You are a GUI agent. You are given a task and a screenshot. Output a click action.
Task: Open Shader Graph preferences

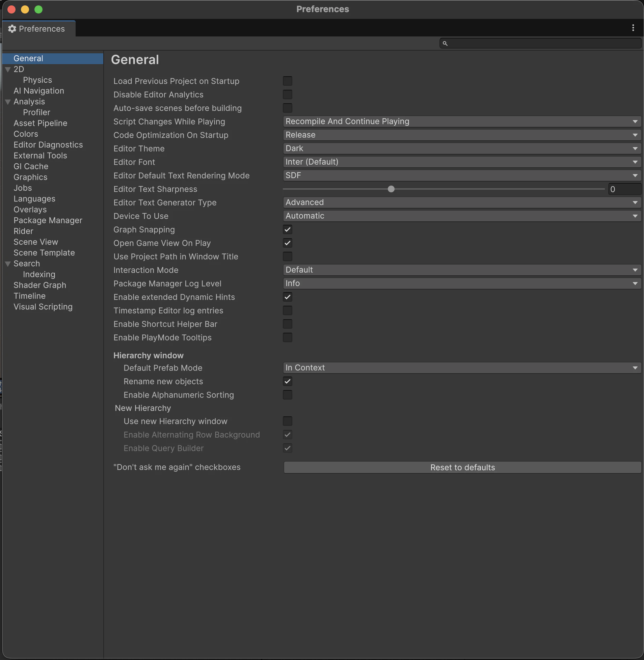(x=40, y=286)
